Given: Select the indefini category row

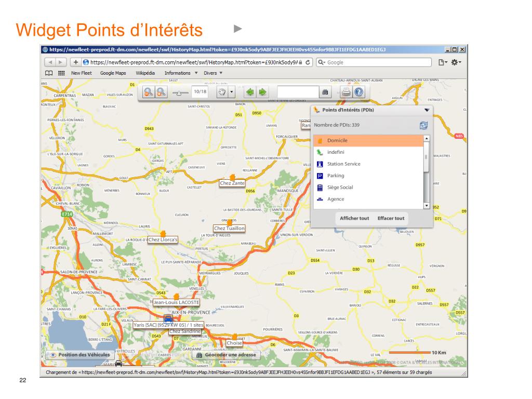Looking at the screenshot, I should [368, 152].
